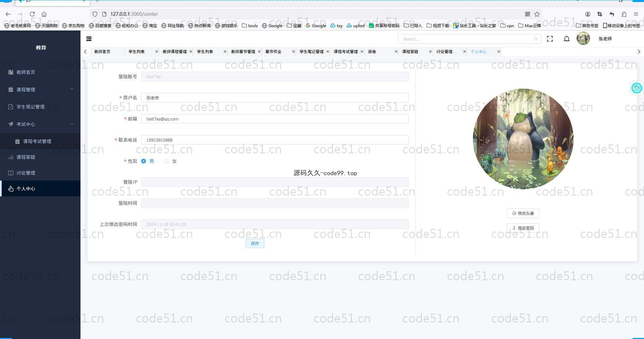Switch to 教师章节管理 tab

[x=243, y=52]
